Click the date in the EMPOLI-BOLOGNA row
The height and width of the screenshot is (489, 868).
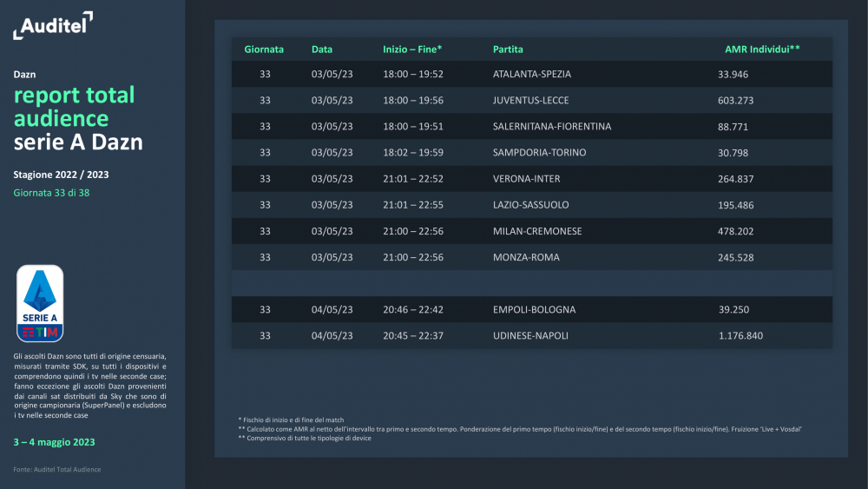(332, 309)
